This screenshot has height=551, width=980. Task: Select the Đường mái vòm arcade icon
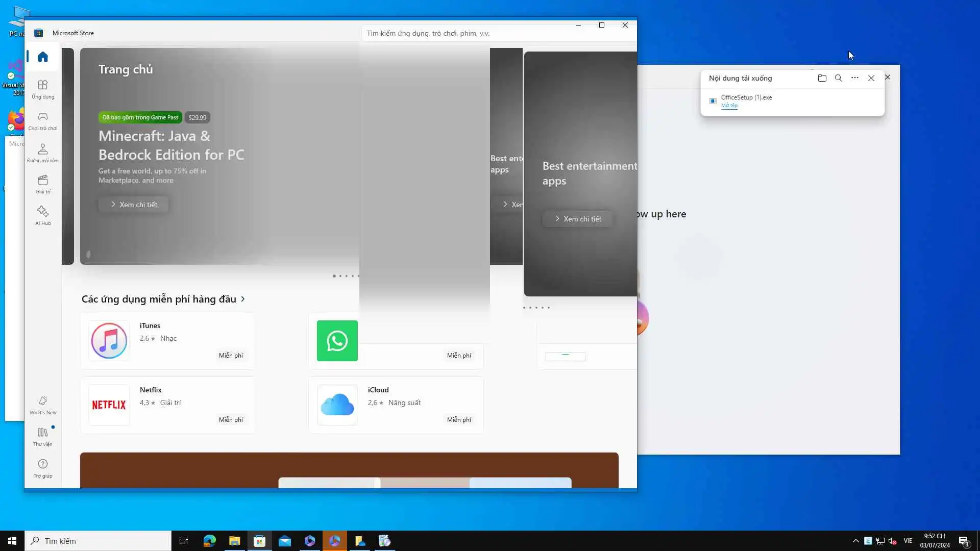[43, 152]
